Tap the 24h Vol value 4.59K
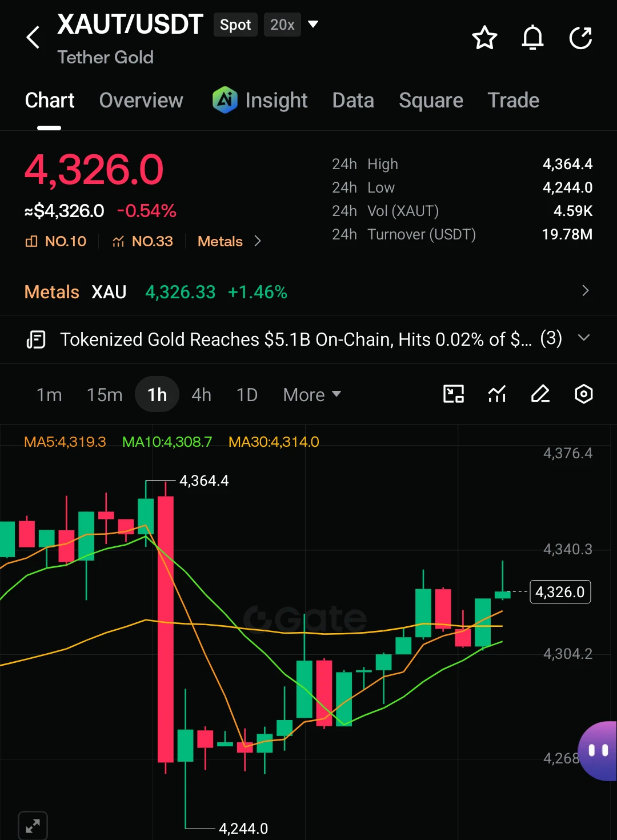Viewport: 617px width, 840px height. [x=573, y=211]
